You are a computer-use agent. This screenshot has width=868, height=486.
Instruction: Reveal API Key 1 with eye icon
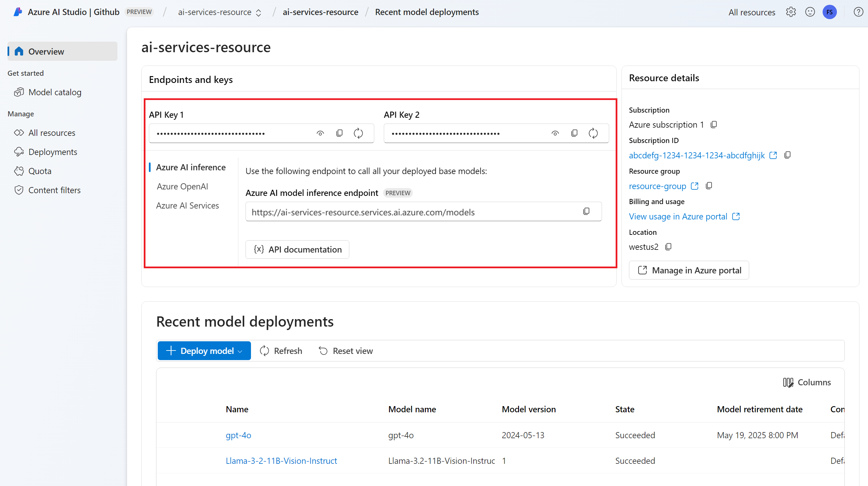320,133
